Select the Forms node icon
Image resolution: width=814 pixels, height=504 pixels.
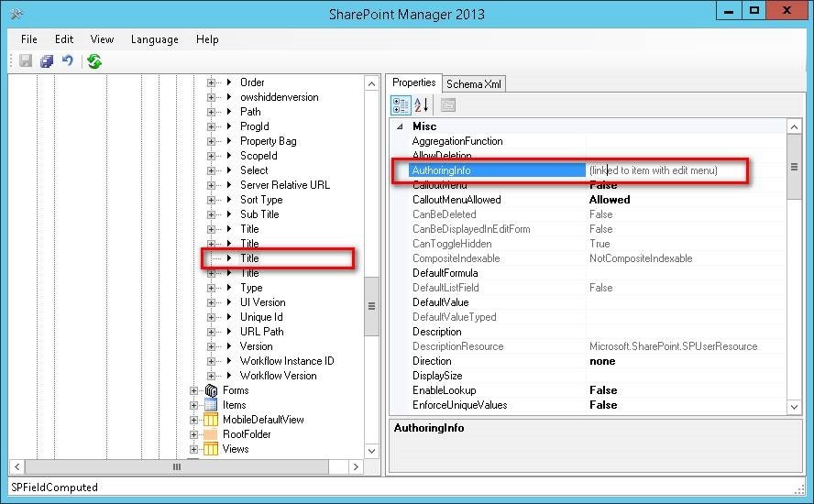click(x=211, y=390)
